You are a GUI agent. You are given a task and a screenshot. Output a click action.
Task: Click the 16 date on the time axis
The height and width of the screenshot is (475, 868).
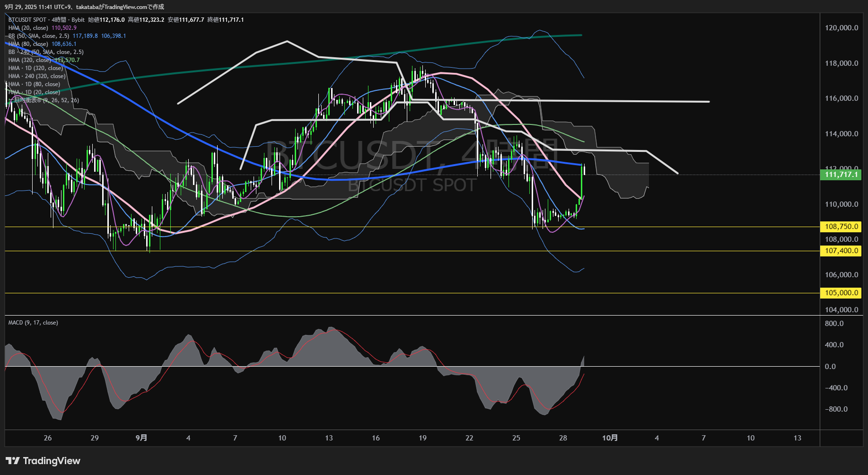(376, 438)
